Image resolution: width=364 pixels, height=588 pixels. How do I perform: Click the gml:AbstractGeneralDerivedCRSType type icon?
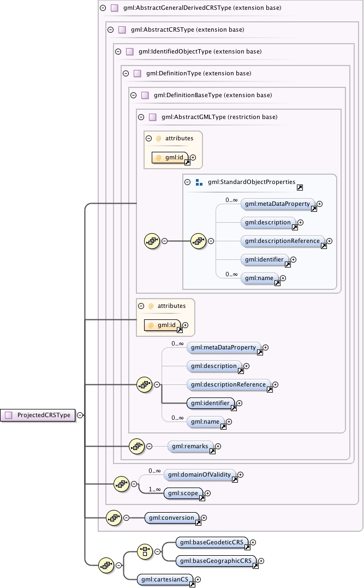[115, 8]
